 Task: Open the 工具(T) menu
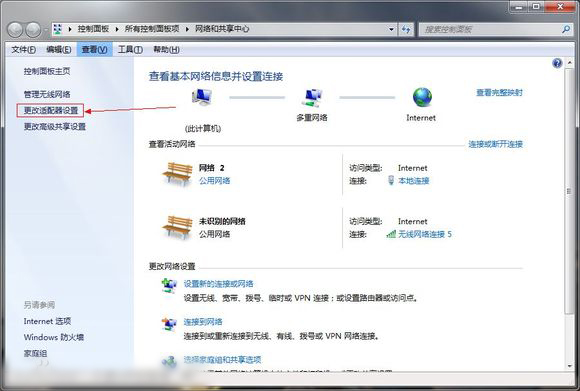130,50
